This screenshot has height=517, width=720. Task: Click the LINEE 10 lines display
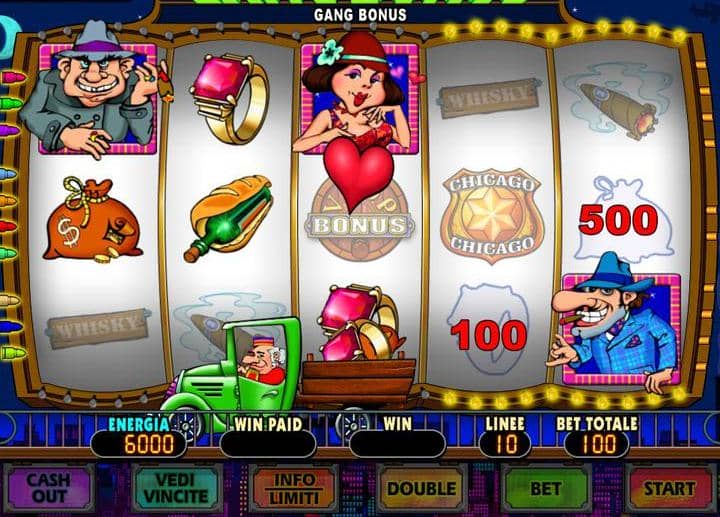tap(505, 436)
